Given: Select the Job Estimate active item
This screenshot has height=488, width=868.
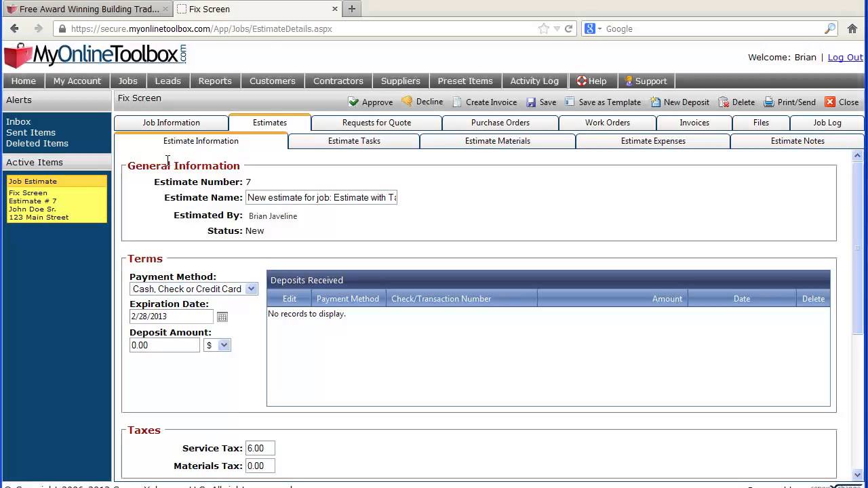Looking at the screenshot, I should [57, 199].
